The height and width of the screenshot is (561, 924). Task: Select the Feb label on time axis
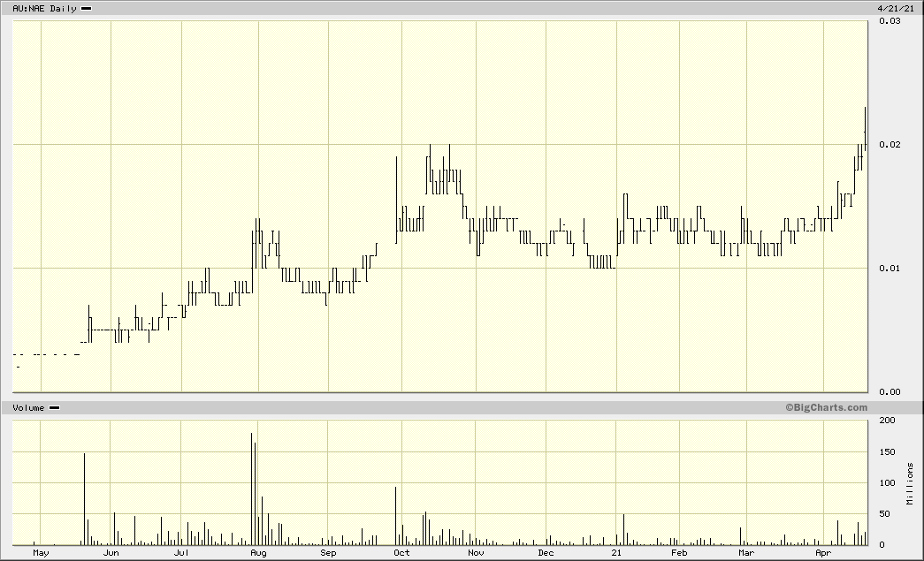coord(679,553)
